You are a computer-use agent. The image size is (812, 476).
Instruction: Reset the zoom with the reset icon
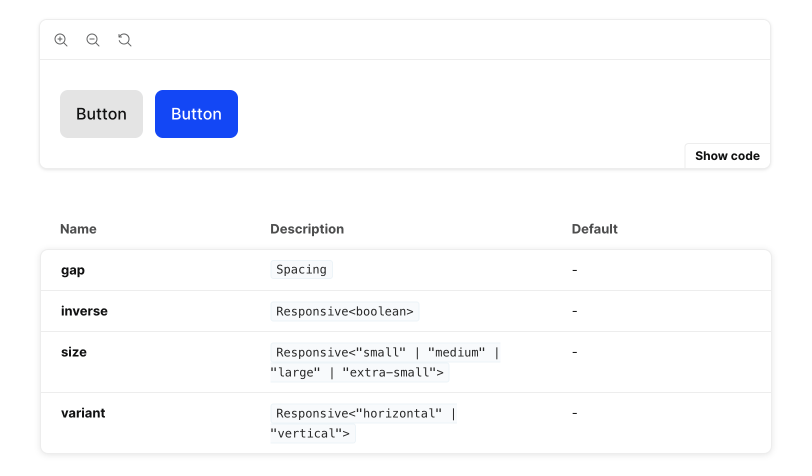pos(125,40)
